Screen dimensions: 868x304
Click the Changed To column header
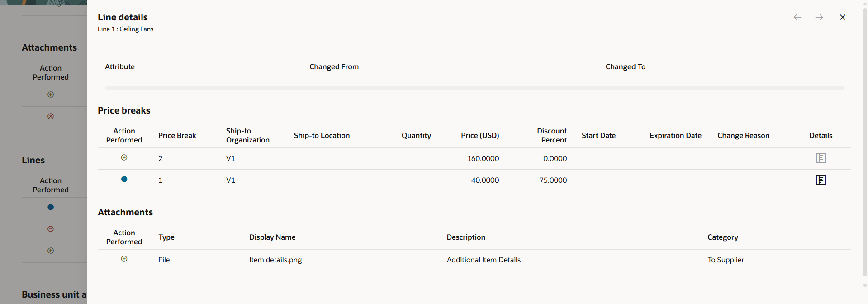click(x=626, y=66)
